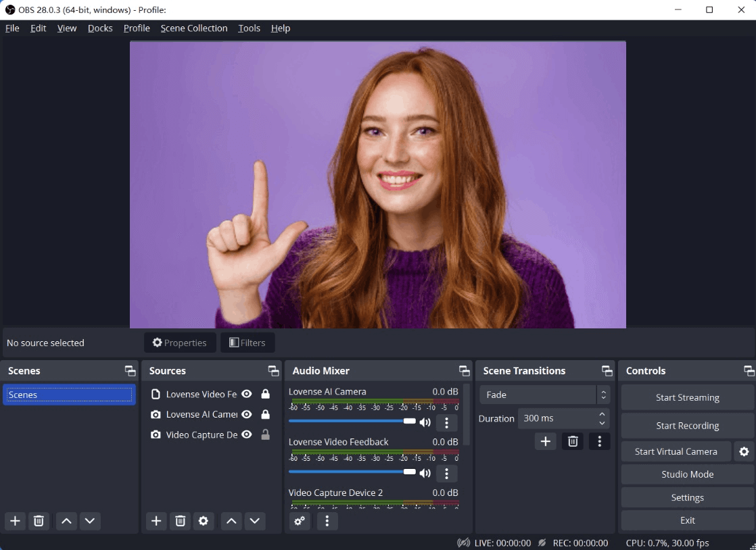Undock the Audio Mixer panel
The height and width of the screenshot is (550, 756).
pos(464,371)
